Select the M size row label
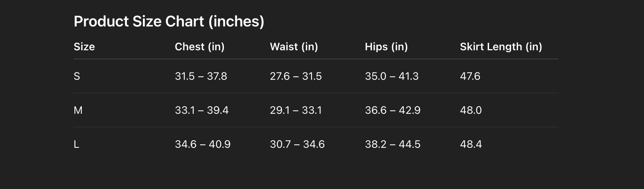The width and height of the screenshot is (644, 189). (x=78, y=110)
